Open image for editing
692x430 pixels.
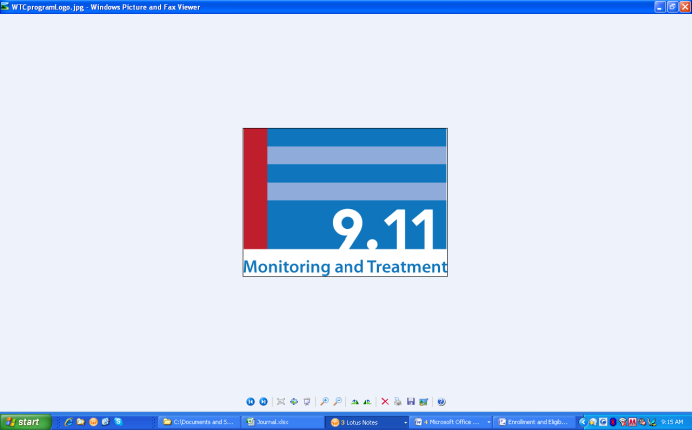[424, 401]
